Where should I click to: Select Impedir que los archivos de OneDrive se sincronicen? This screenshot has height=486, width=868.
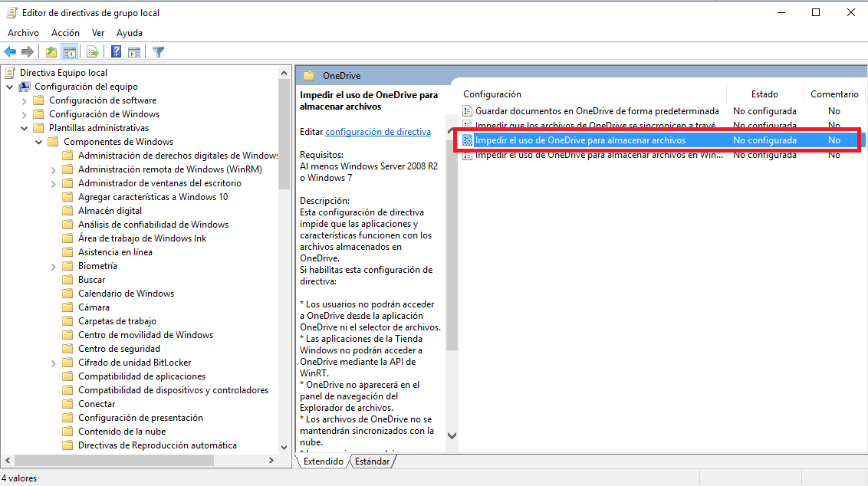click(x=595, y=126)
